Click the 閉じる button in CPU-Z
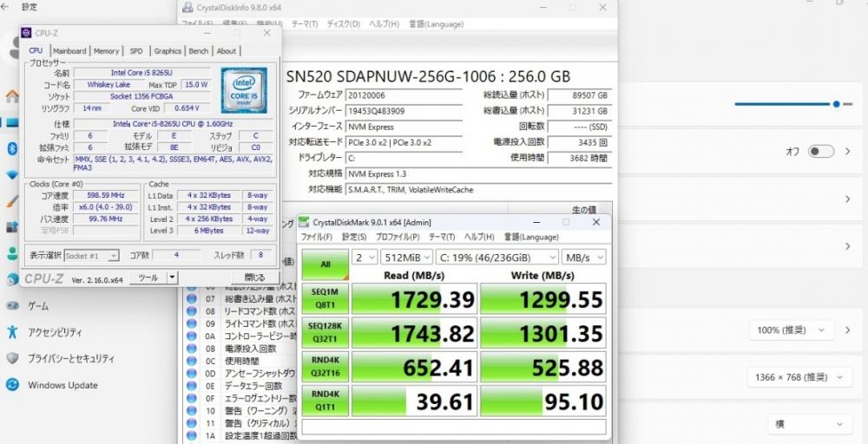 254,277
